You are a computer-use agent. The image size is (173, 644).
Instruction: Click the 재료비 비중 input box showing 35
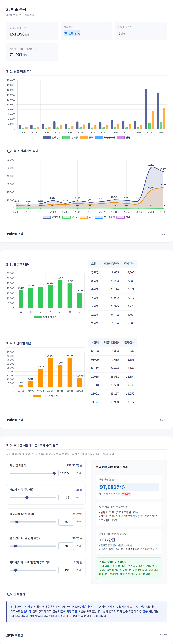tap(66, 498)
